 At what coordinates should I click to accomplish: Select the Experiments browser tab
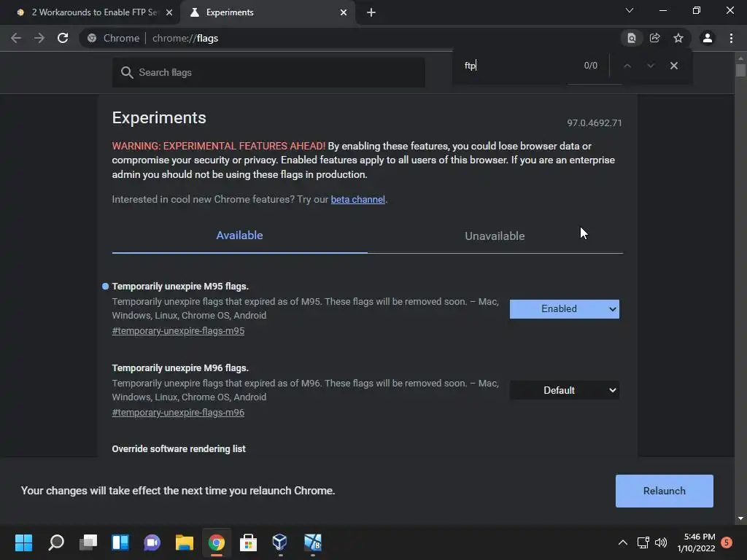(268, 12)
